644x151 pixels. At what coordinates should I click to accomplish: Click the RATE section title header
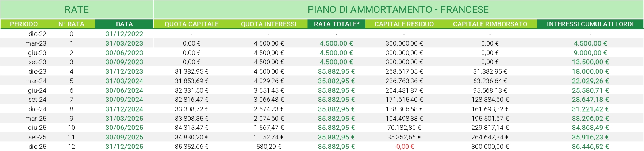[77, 9]
